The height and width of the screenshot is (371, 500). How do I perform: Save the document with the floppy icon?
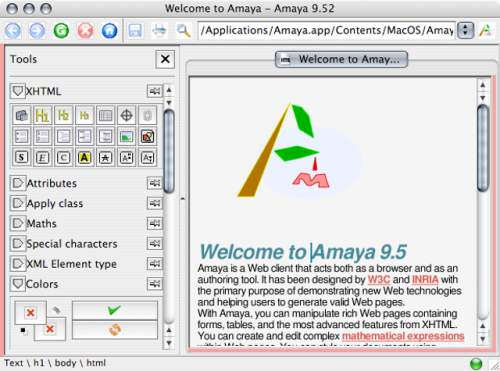point(135,31)
